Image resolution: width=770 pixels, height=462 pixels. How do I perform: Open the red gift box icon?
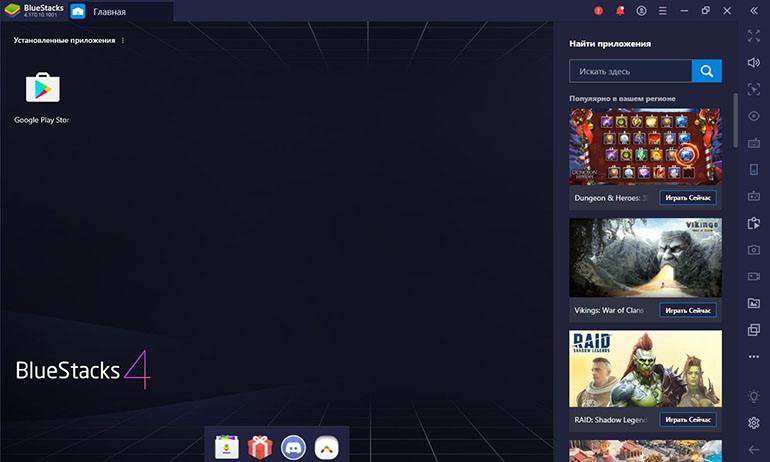pos(260,447)
